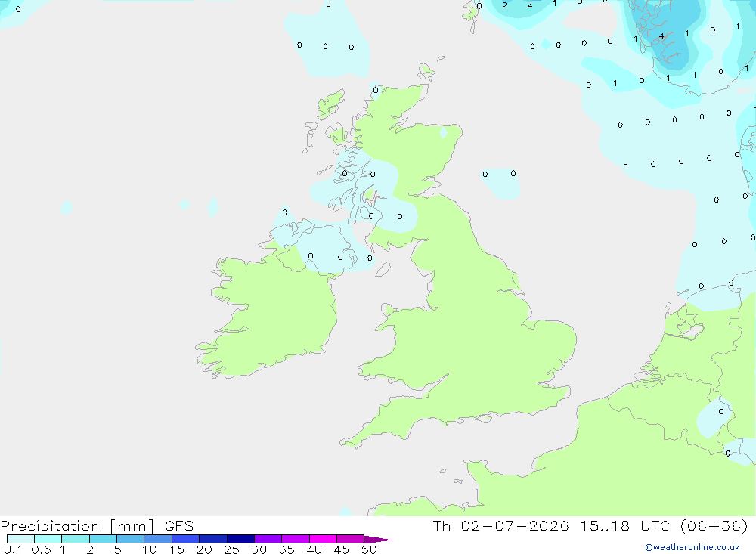Click the "GFS" model label
Screen dimensions: 756x554
(x=179, y=526)
